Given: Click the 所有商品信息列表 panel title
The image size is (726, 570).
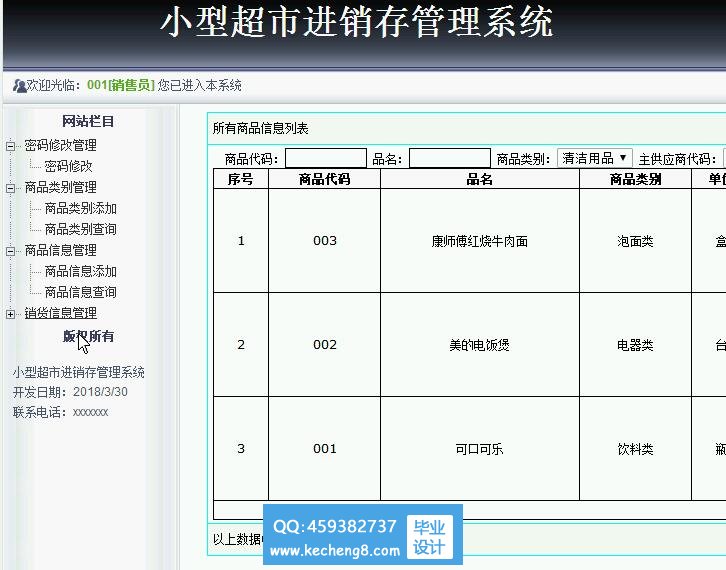Looking at the screenshot, I should coord(261,128).
